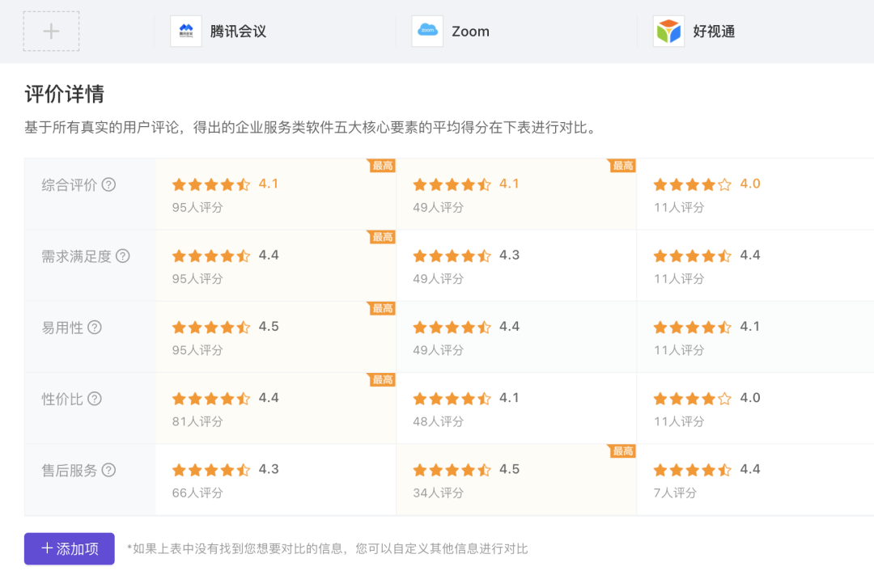
Task: Click the description starting 基于所有真实的用户评论
Action: click(x=312, y=128)
